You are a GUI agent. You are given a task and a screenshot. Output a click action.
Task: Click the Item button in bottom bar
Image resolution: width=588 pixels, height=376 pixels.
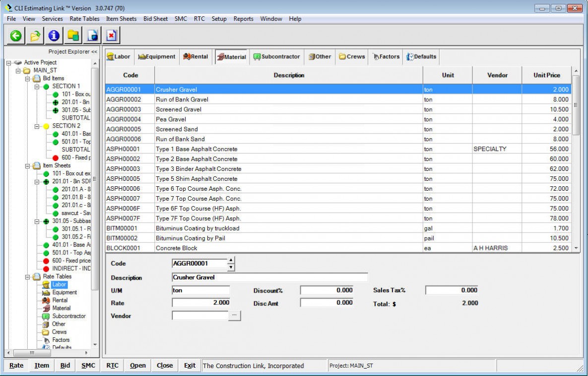point(42,366)
